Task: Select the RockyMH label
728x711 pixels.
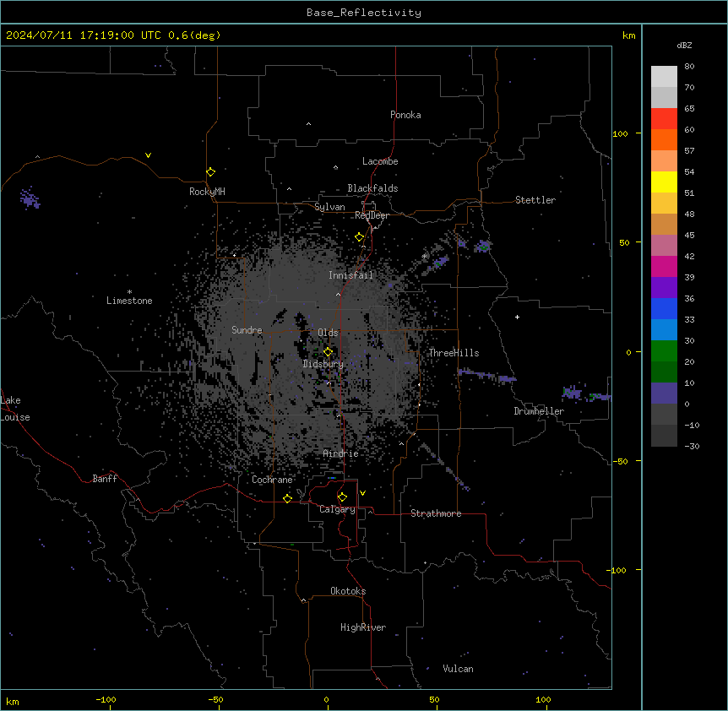Action: pyautogui.click(x=207, y=192)
